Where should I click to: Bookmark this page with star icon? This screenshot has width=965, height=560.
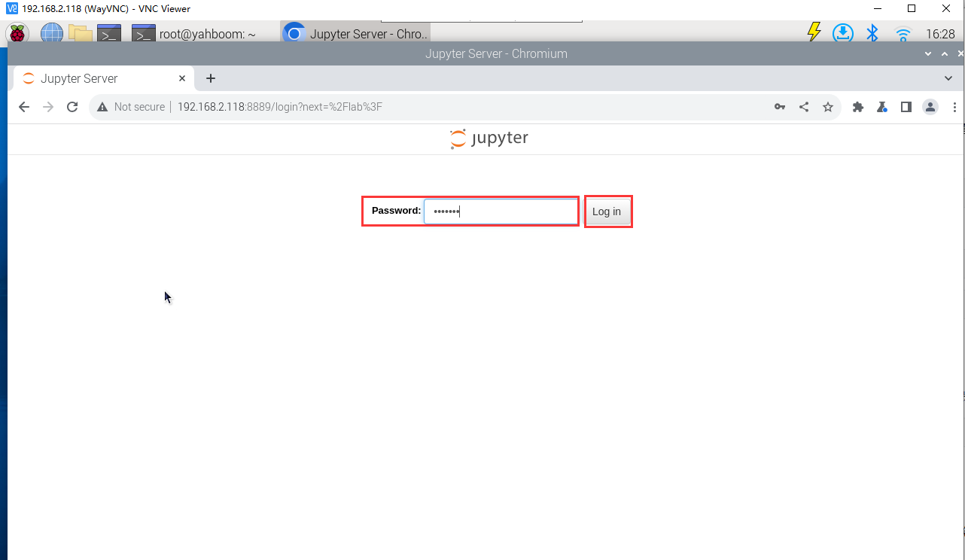click(828, 107)
